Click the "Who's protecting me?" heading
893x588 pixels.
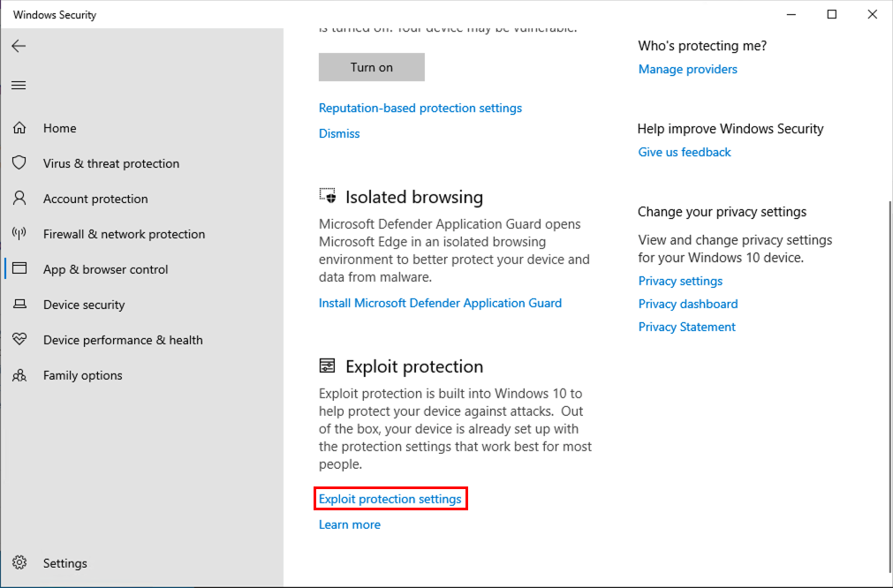tap(702, 46)
